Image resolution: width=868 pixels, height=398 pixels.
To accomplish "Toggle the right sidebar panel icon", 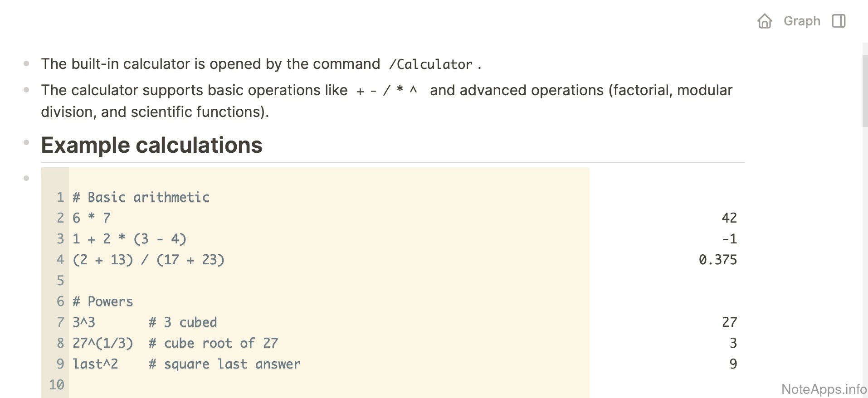I will point(839,21).
